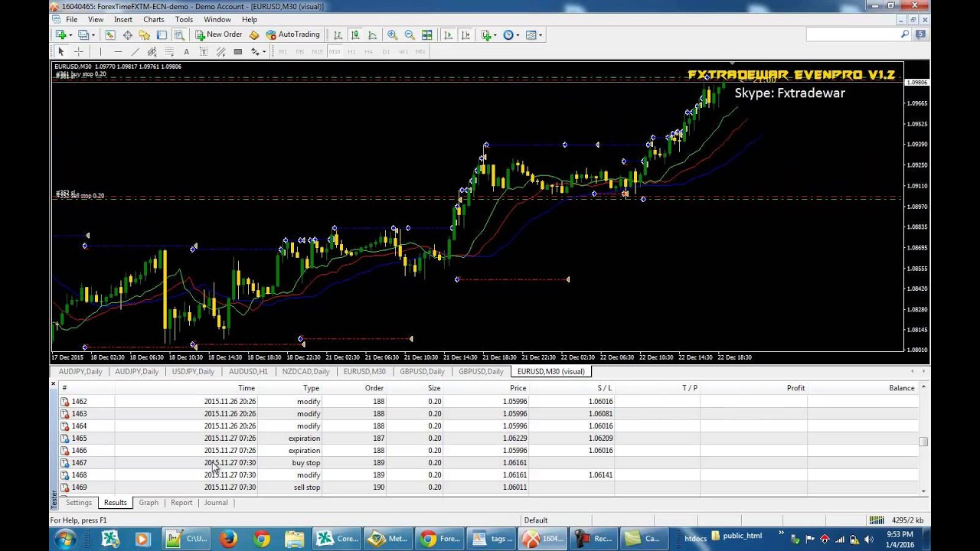Open the Periods clock dropdown
This screenshot has width=980, height=551.
tap(511, 34)
